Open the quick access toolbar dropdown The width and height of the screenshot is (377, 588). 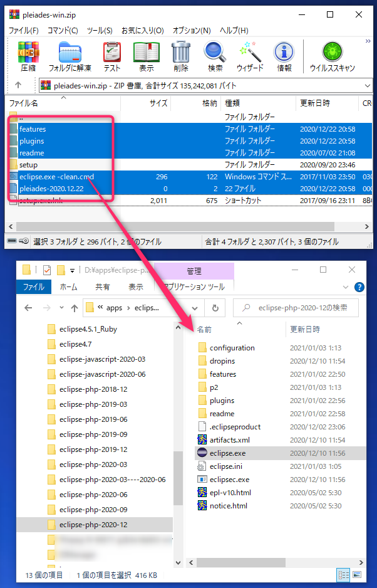tap(72, 270)
